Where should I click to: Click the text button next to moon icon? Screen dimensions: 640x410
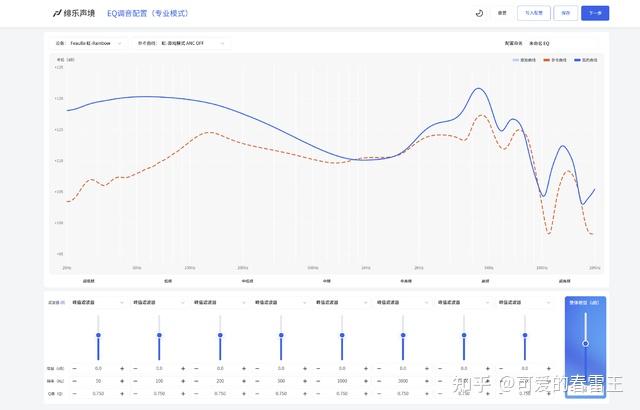tap(502, 13)
